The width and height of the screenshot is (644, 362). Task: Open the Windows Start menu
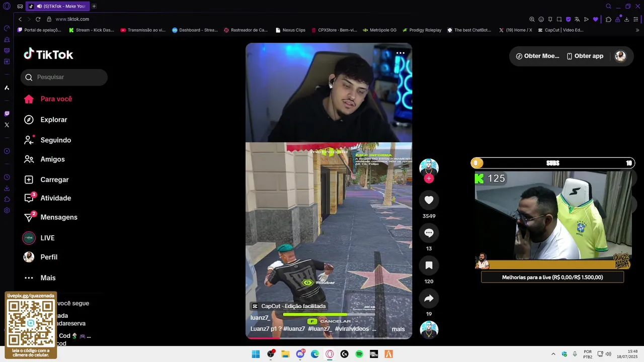(256, 354)
